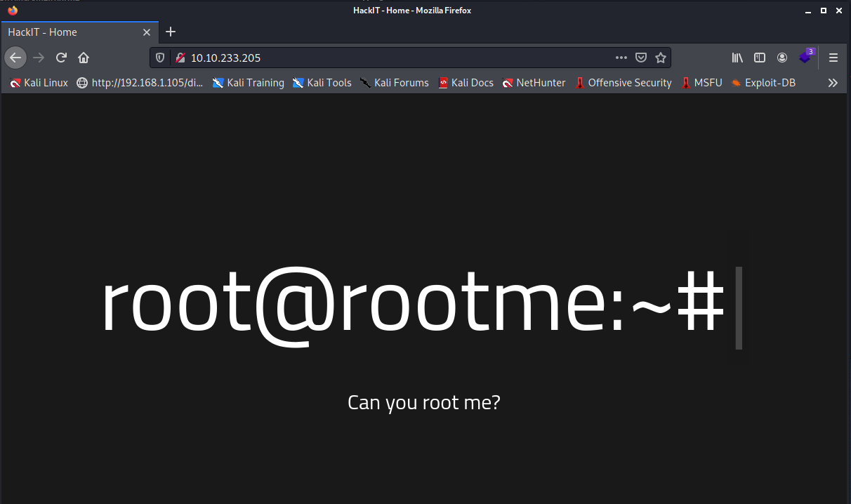
Task: Open the Exploit-DB bookmark
Action: (763, 83)
